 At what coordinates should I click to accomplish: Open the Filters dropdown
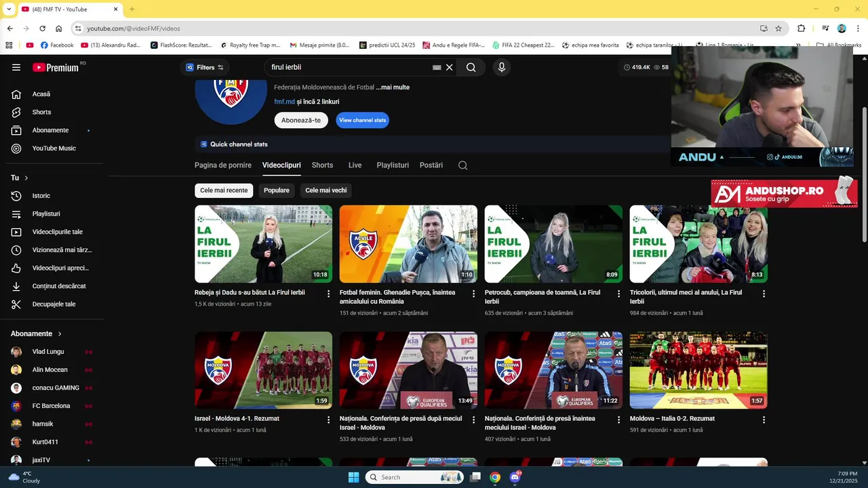[205, 67]
